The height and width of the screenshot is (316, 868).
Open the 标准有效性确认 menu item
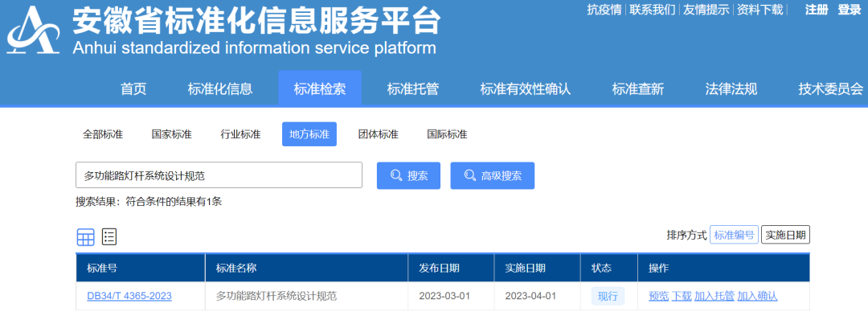point(526,88)
